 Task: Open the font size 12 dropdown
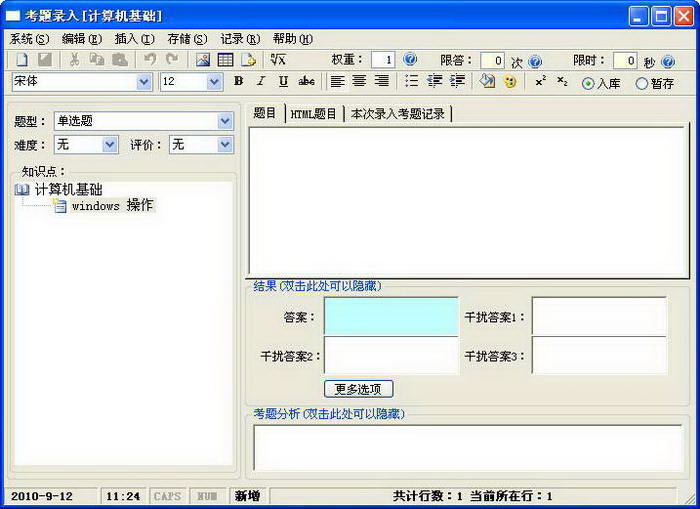point(214,82)
